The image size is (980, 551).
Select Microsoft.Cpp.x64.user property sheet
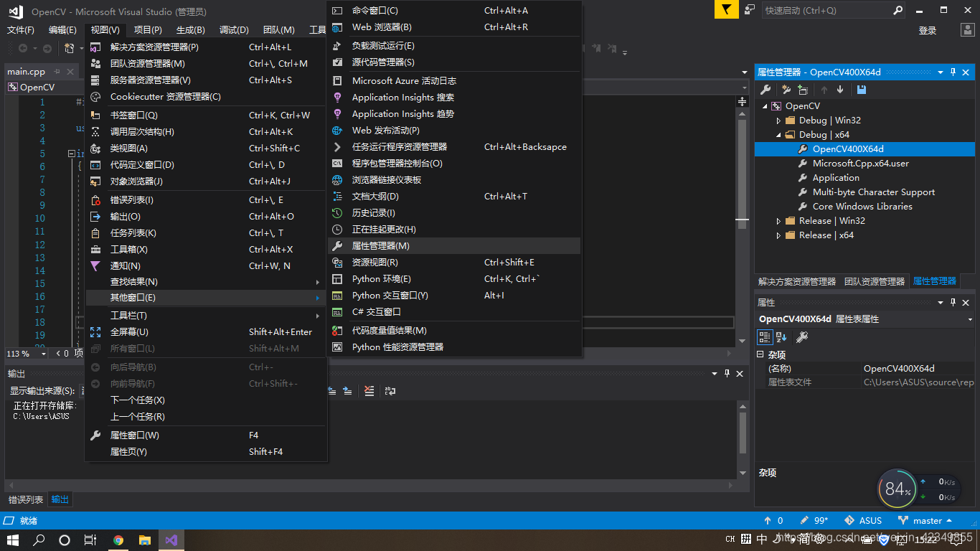tap(860, 164)
